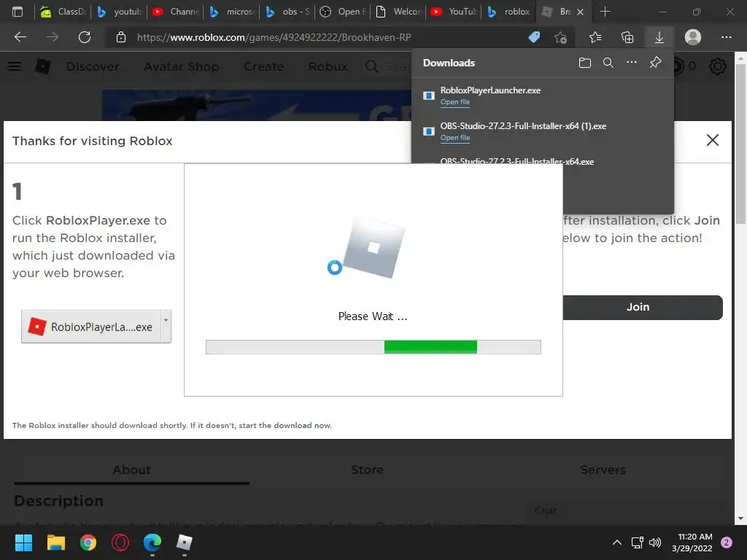The image size is (747, 560).
Task: Open more options in Downloads panel
Action: (x=631, y=63)
